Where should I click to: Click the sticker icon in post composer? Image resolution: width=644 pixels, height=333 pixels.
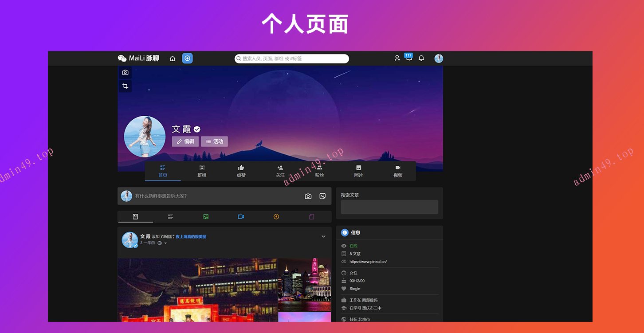[x=322, y=196]
